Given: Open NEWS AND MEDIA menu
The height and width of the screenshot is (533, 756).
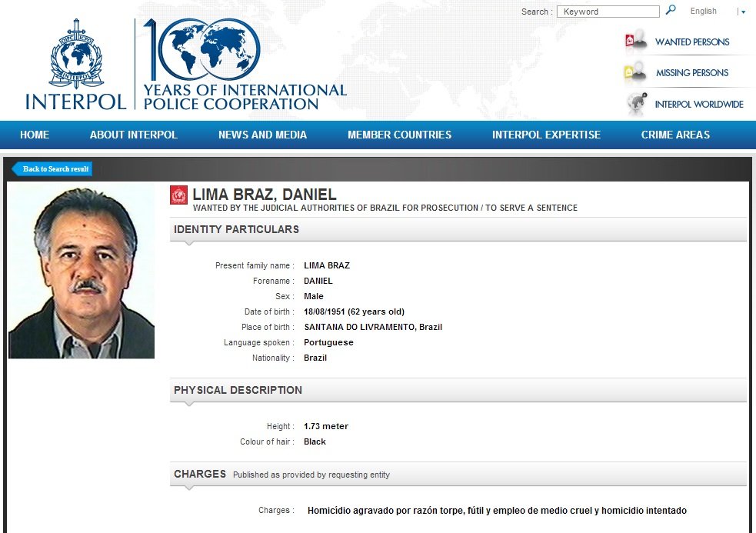Looking at the screenshot, I should 262,135.
